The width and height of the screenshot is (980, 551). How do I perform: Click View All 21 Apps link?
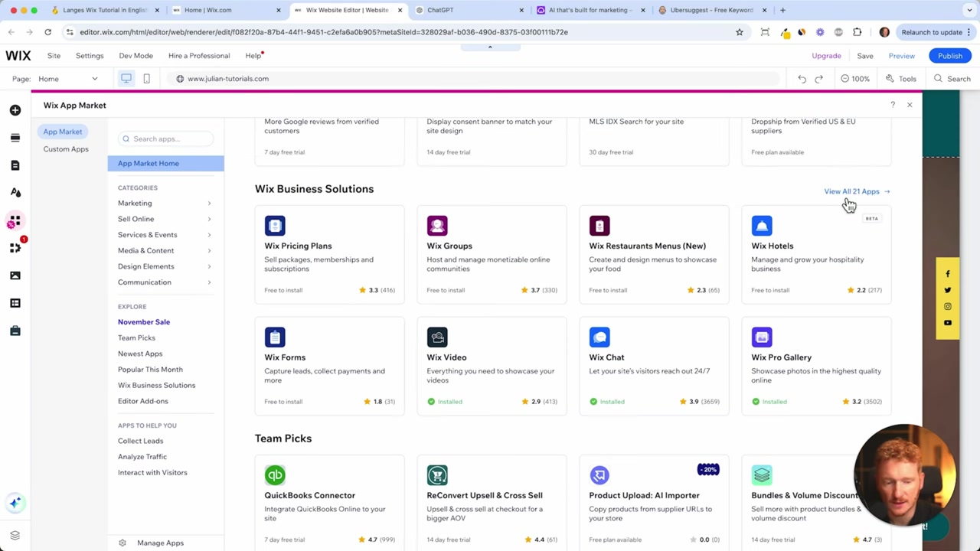click(x=857, y=191)
